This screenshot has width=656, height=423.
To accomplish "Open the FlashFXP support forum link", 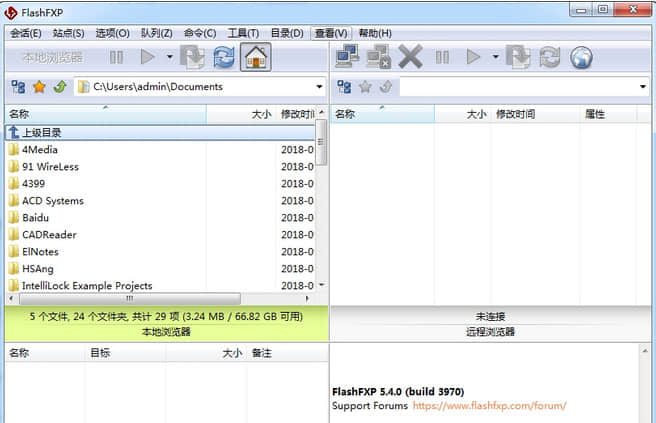I will (489, 406).
